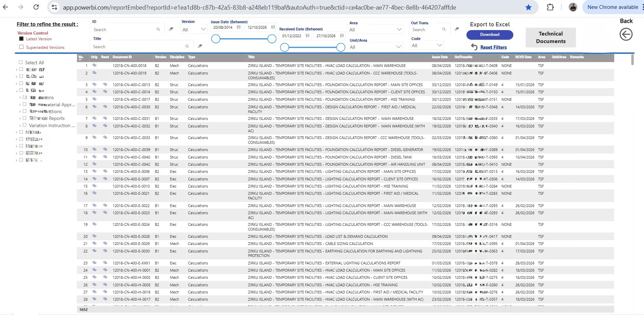
Task: Check the Superseded Versions checkbox
Action: coord(22,47)
